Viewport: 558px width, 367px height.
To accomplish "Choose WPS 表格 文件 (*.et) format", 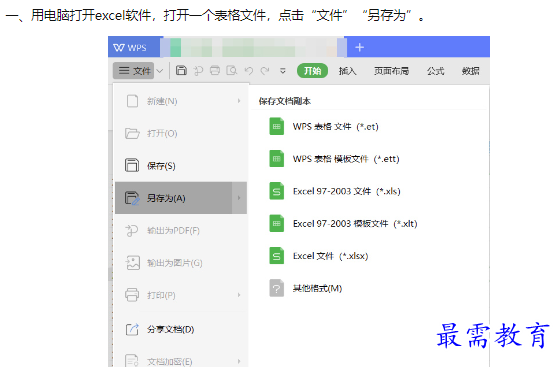I will [x=324, y=127].
